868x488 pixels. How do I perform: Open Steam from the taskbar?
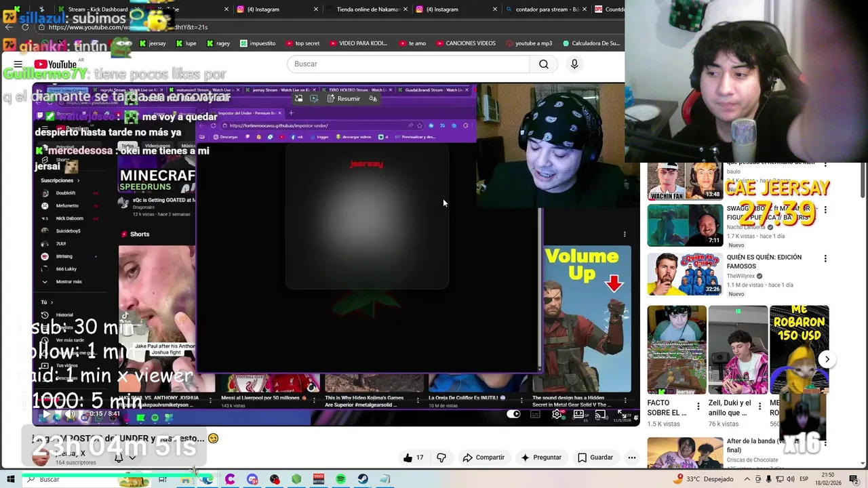click(x=363, y=479)
